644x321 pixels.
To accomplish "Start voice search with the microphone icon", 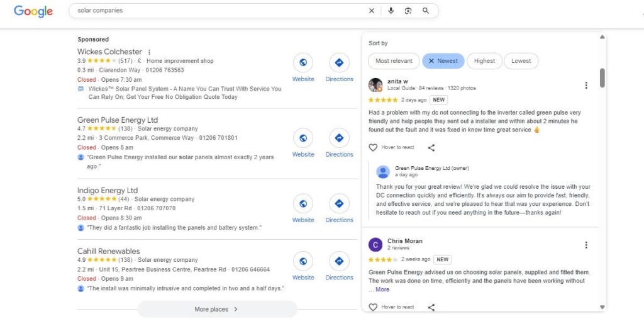I will (391, 11).
